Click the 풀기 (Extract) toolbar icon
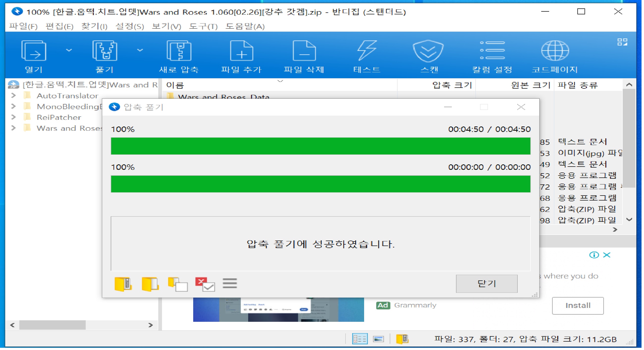 click(x=105, y=51)
